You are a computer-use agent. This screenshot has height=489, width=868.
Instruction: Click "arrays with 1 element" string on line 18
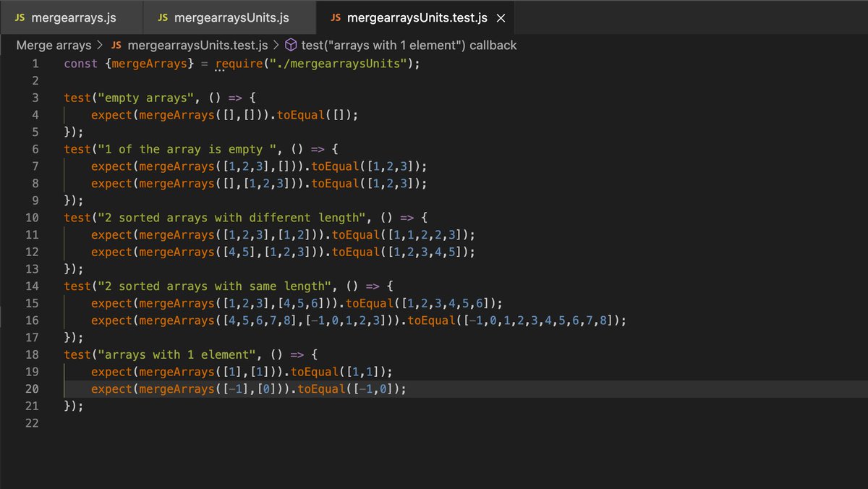[176, 354]
